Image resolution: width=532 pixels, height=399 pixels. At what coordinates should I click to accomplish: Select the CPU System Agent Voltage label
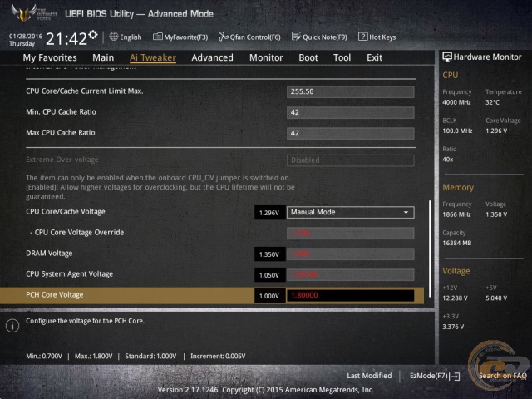[70, 273]
